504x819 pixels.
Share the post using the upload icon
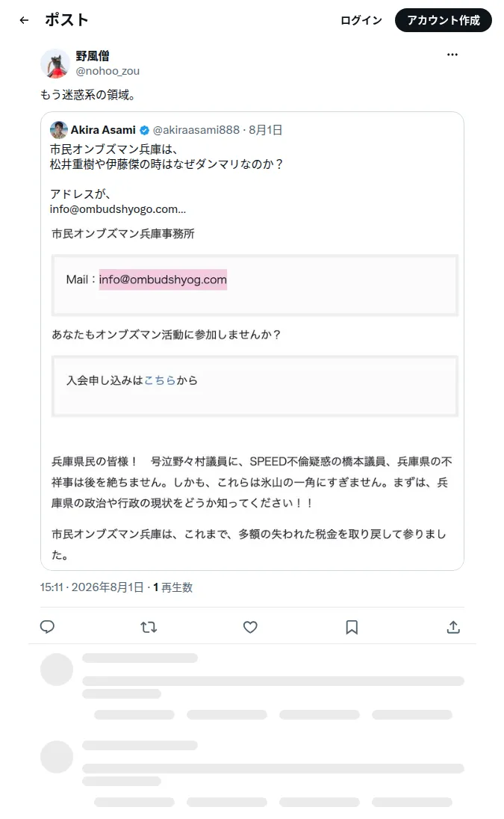click(453, 627)
